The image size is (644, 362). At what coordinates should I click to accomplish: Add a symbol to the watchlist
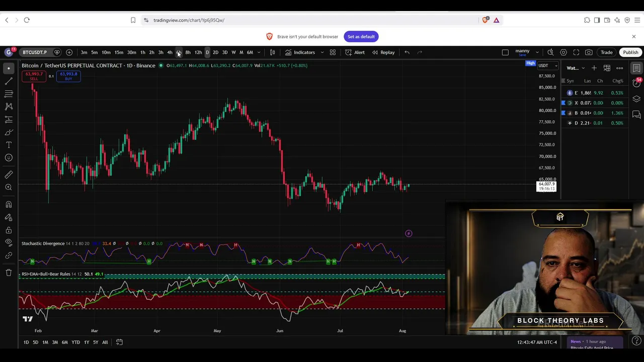click(x=594, y=68)
